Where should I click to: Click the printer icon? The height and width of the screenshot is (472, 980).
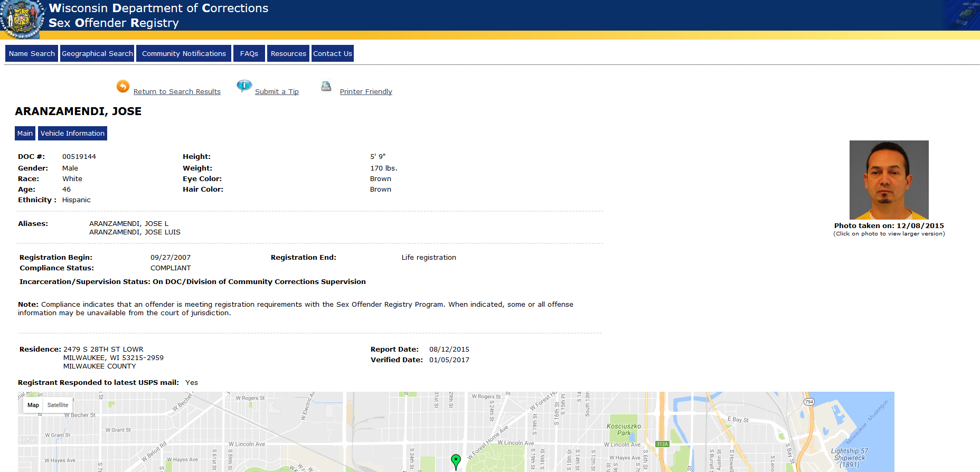tap(326, 86)
